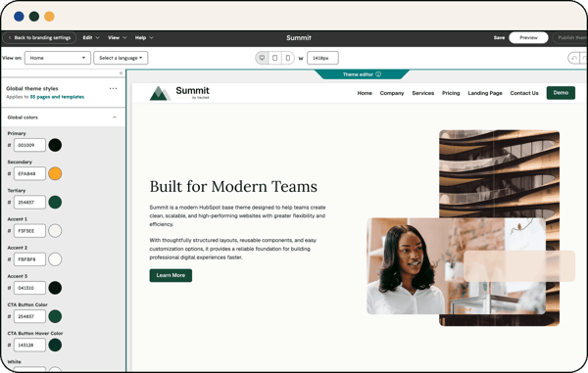Click the Secondary hex field EFAB48
The height and width of the screenshot is (373, 588).
[29, 173]
